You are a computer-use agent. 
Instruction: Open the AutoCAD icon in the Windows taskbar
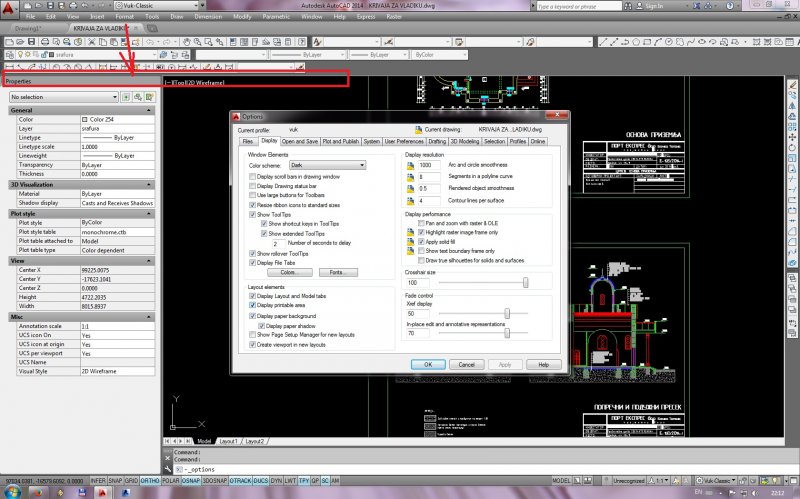pos(103,492)
